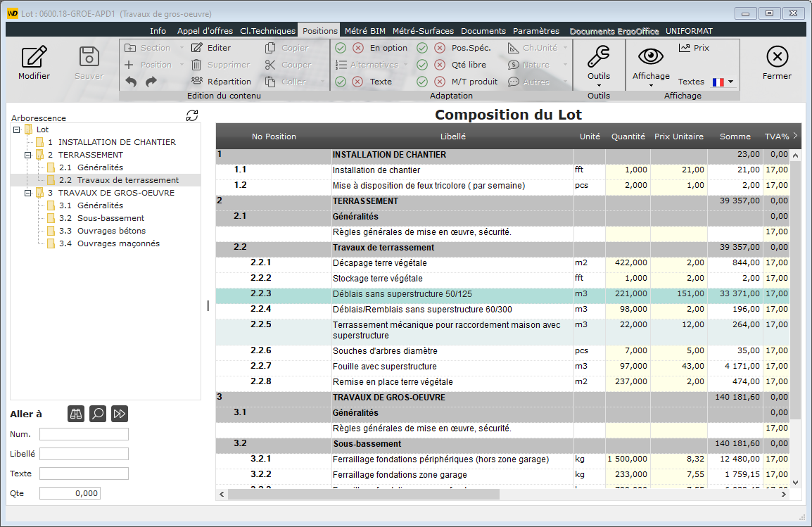
Task: Click the Modifier pencil icon
Action: pyautogui.click(x=34, y=58)
